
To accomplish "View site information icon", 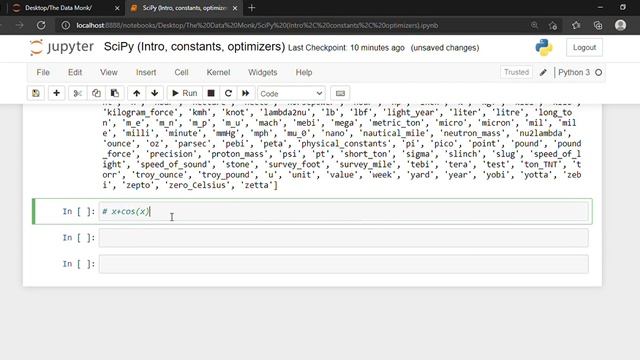I will point(65,25).
